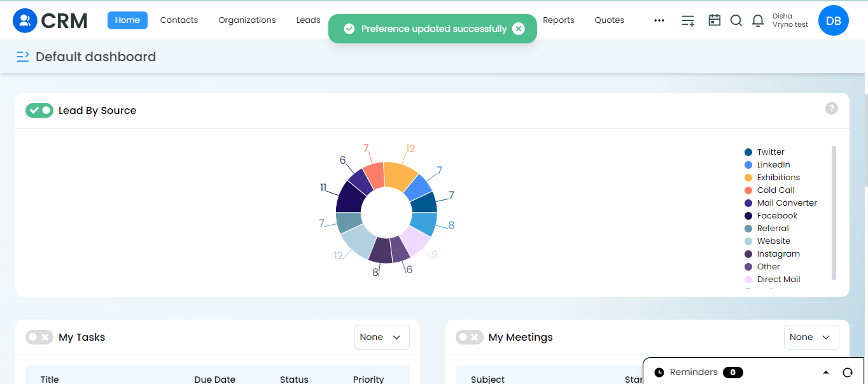This screenshot has height=384, width=868.
Task: Collapse sidebar icon beside Default dashboard
Action: tap(23, 57)
